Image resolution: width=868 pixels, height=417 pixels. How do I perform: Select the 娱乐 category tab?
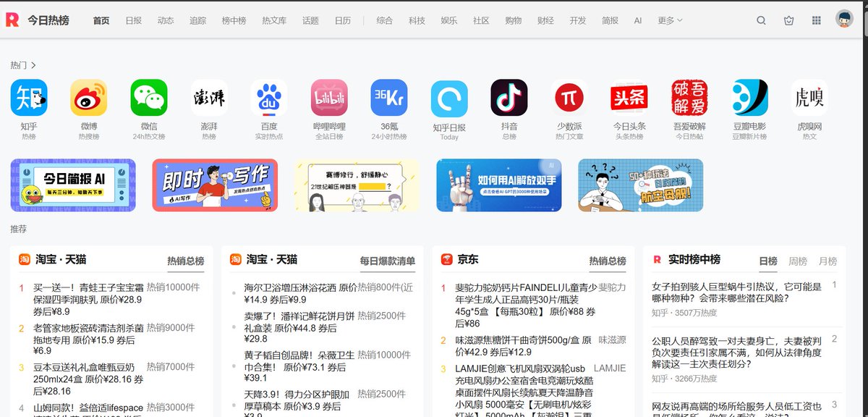[449, 20]
